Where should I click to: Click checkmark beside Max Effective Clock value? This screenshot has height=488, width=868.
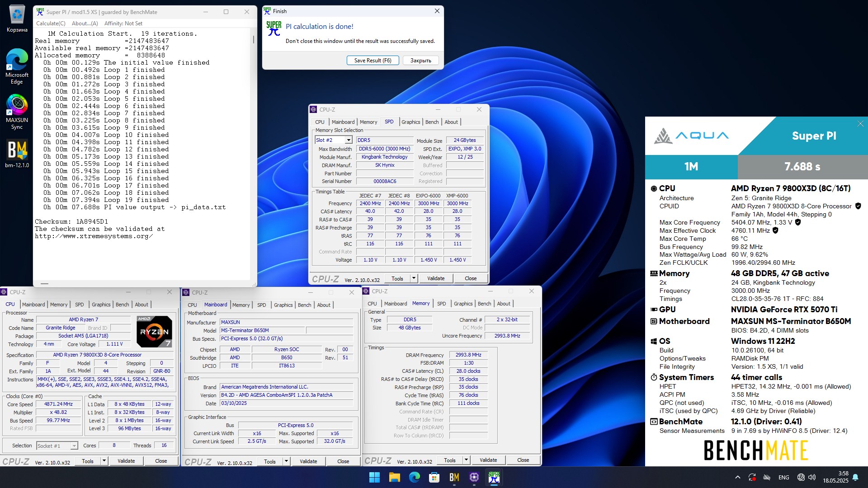point(775,230)
